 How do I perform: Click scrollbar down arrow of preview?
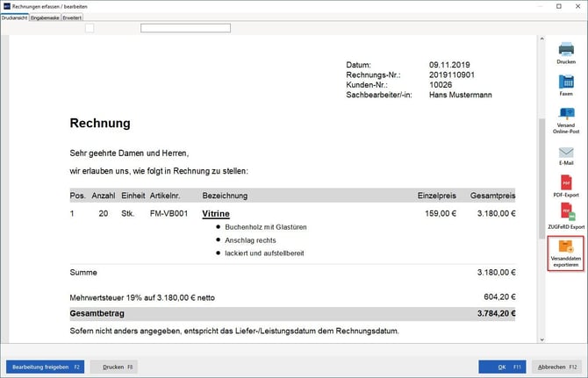tap(541, 339)
